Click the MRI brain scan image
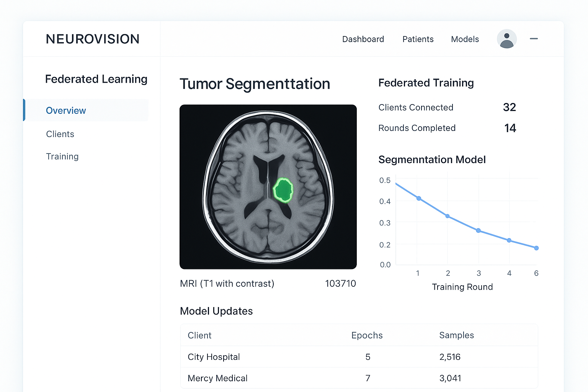The width and height of the screenshot is (588, 392). [x=268, y=187]
